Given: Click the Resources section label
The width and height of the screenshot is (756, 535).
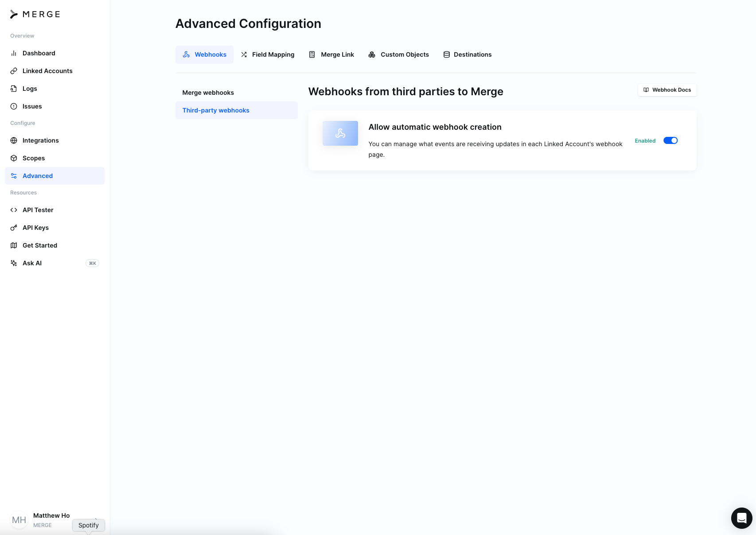Looking at the screenshot, I should tap(23, 193).
